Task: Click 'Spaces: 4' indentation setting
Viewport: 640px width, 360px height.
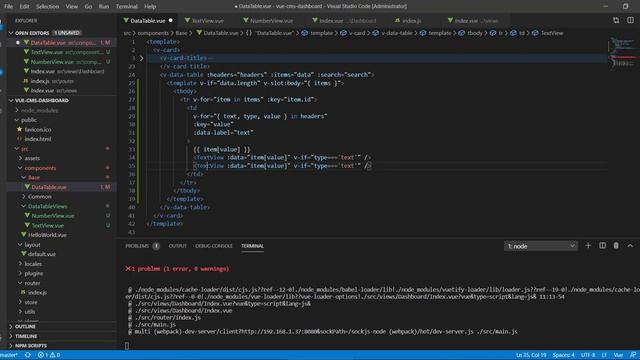Action: [x=564, y=355]
